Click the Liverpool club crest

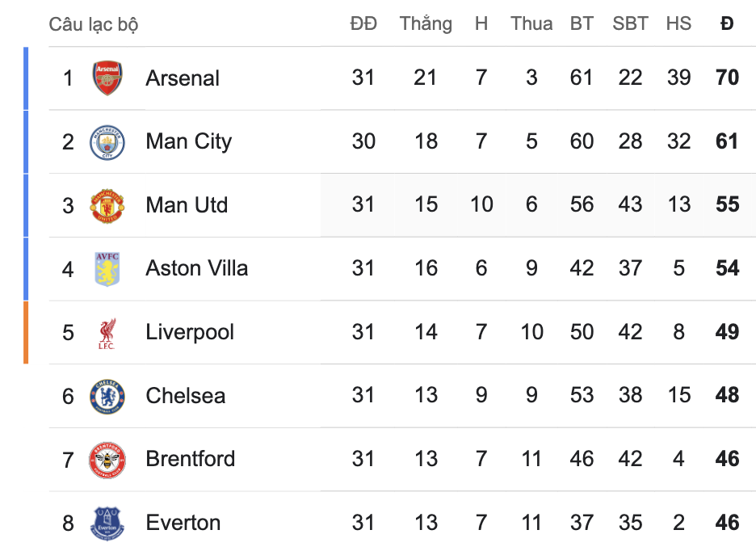(x=107, y=333)
